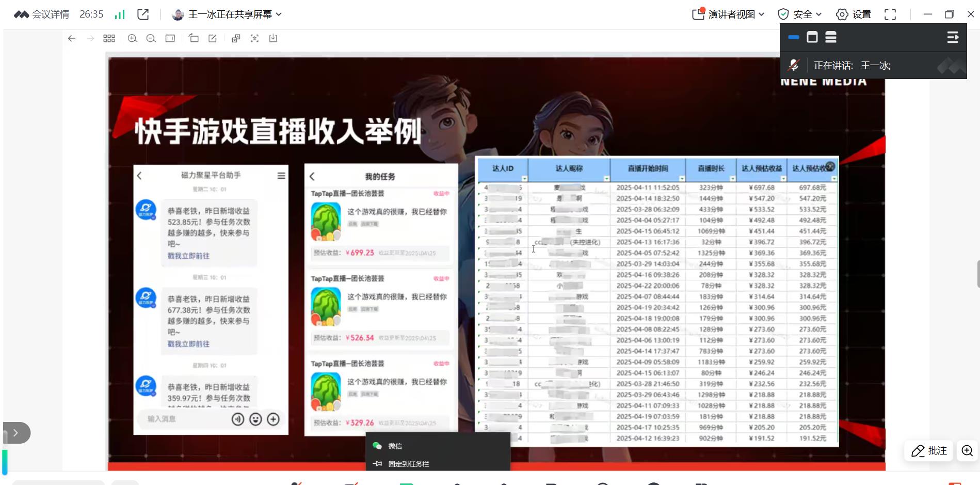Viewport: 980px width, 485px height.
Task: Open the 演讲者视图 view dropdown
Action: 728,14
